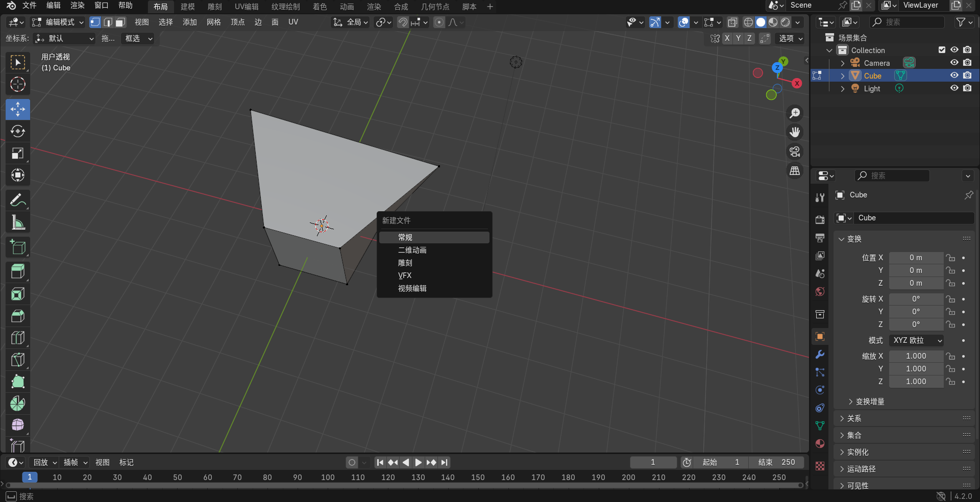Open the default orientation dropdown
This screenshot has height=502, width=980.
64,38
